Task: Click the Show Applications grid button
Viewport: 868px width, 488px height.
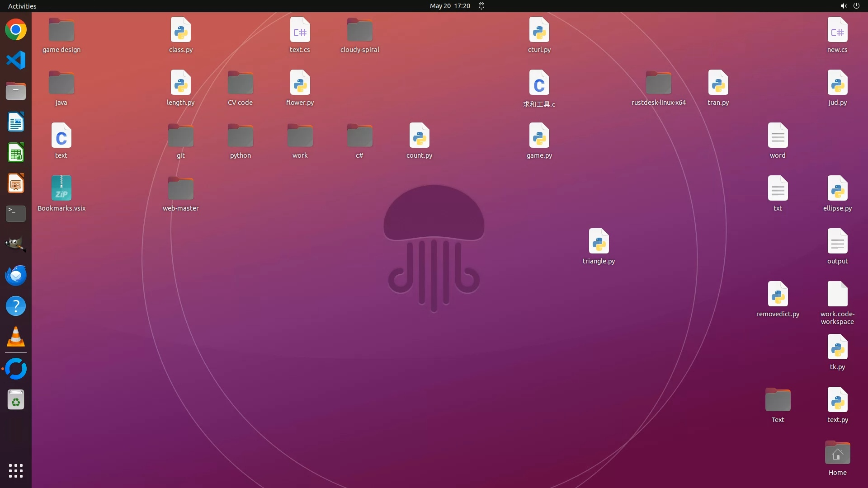Action: point(16,471)
